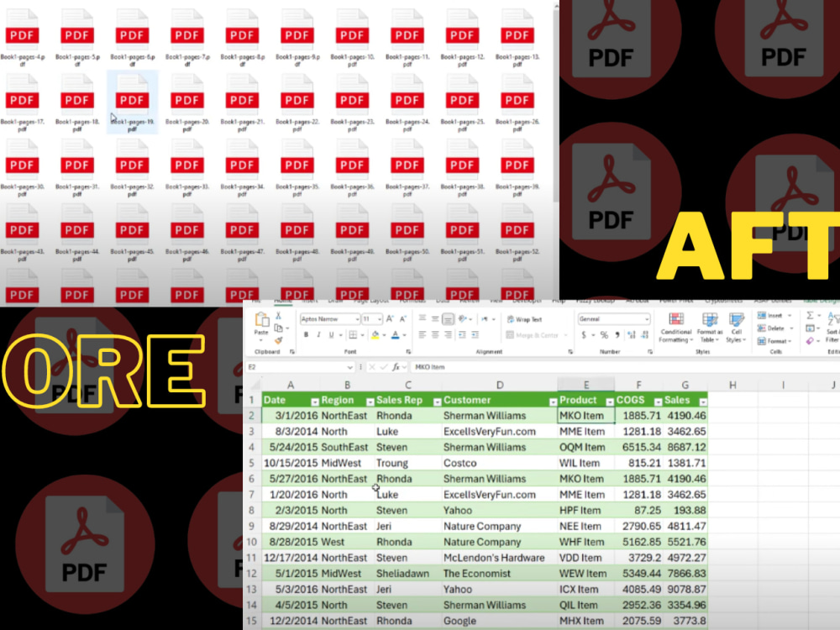Screen dimensions: 840x630
Task: Click the Decrease Indent icon
Action: (462, 335)
